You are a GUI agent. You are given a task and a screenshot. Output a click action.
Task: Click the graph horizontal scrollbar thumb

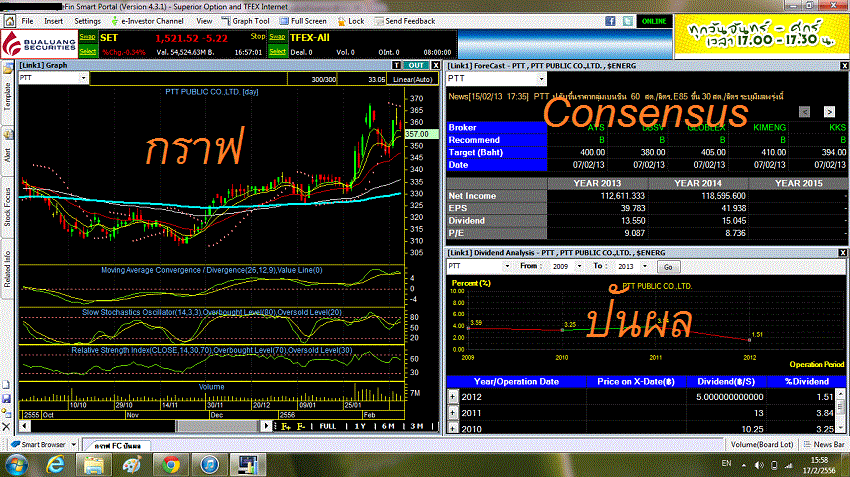(218, 426)
